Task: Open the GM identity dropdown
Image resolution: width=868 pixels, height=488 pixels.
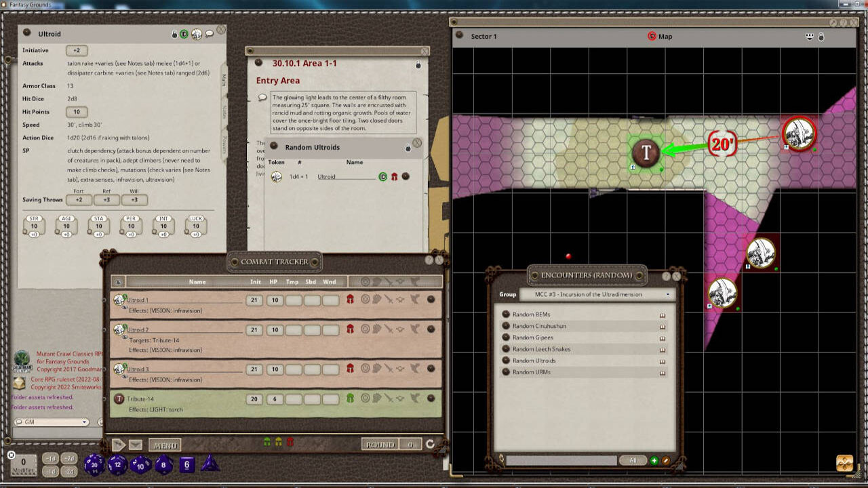Action: point(52,422)
